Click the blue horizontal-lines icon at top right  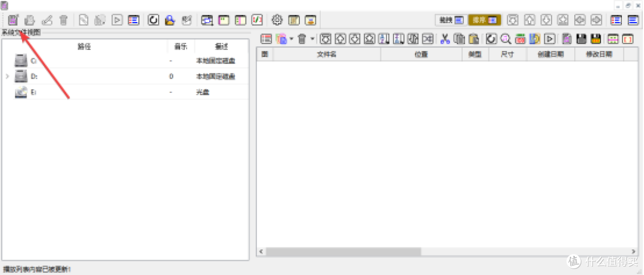[x=633, y=20]
